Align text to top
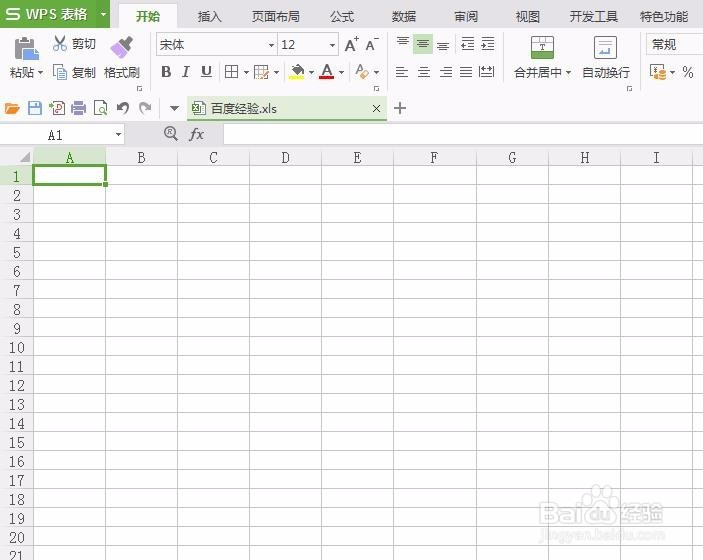703x560 pixels. point(403,43)
